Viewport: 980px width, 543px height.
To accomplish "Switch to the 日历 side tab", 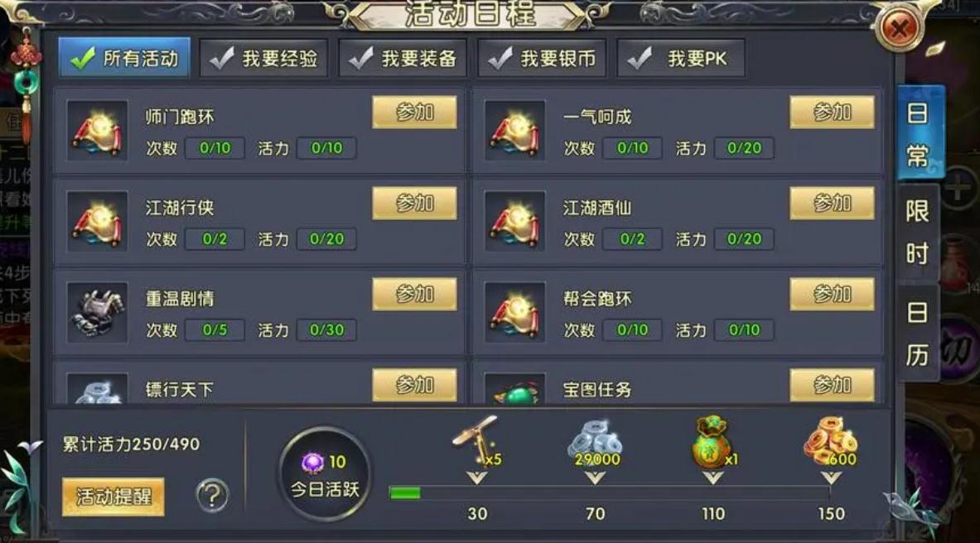I will [918, 334].
